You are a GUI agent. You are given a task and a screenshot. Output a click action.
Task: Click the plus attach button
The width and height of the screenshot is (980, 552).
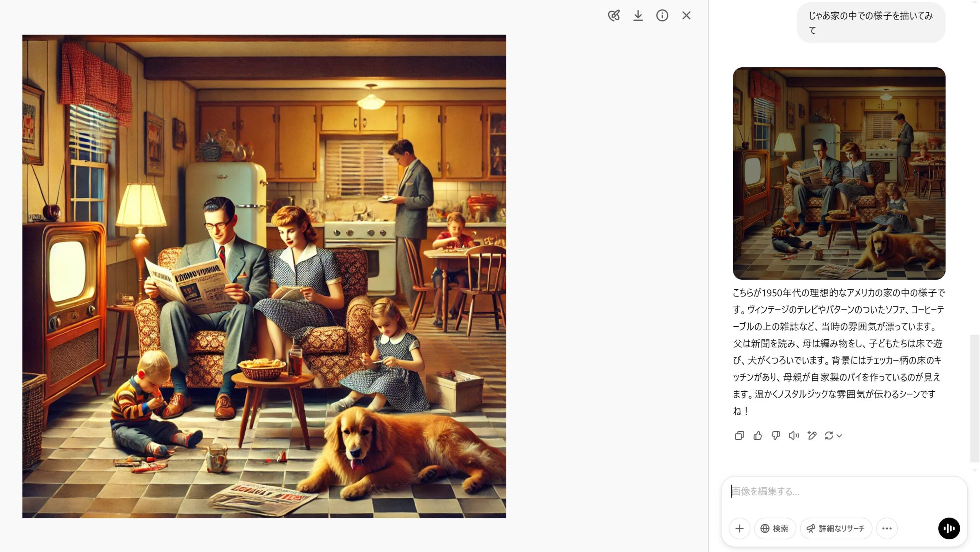pyautogui.click(x=740, y=529)
